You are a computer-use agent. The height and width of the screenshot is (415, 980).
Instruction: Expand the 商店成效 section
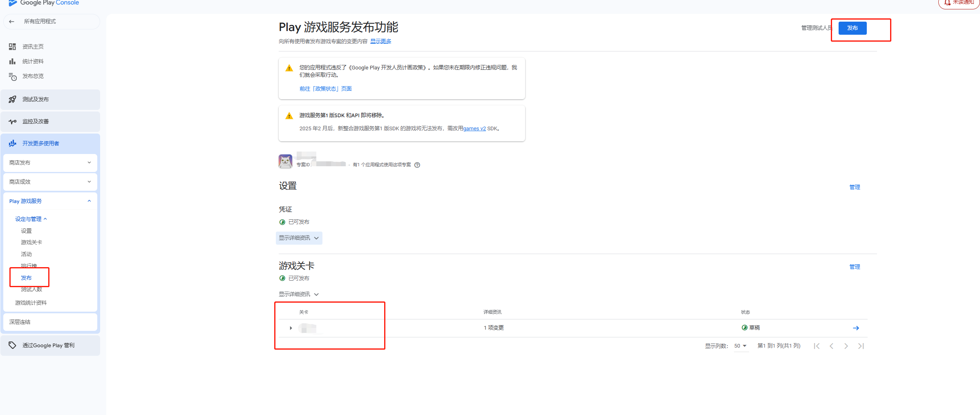(x=50, y=182)
